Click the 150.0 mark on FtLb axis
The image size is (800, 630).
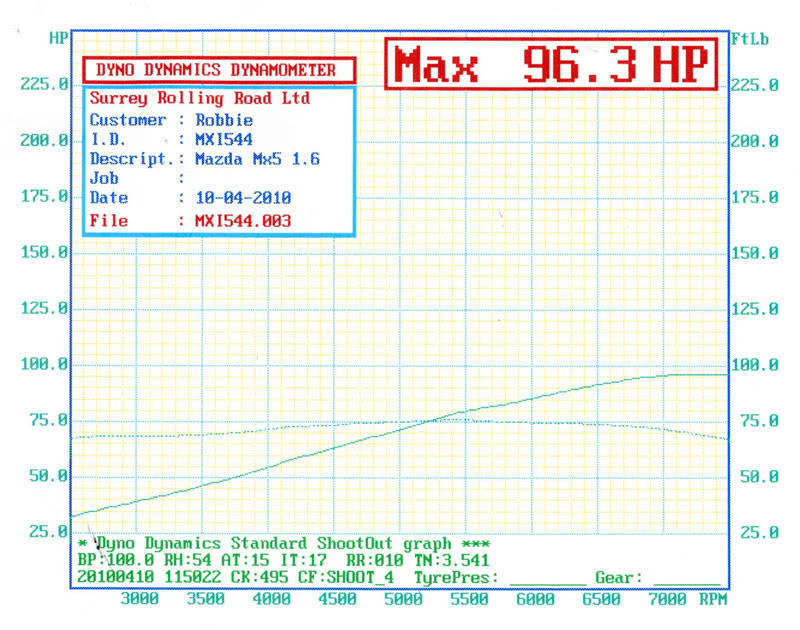(x=755, y=253)
